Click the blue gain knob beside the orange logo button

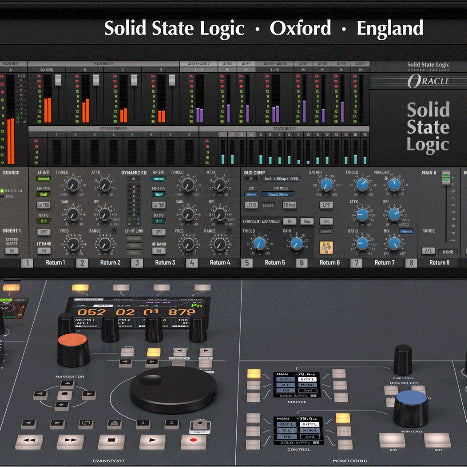(x=296, y=243)
